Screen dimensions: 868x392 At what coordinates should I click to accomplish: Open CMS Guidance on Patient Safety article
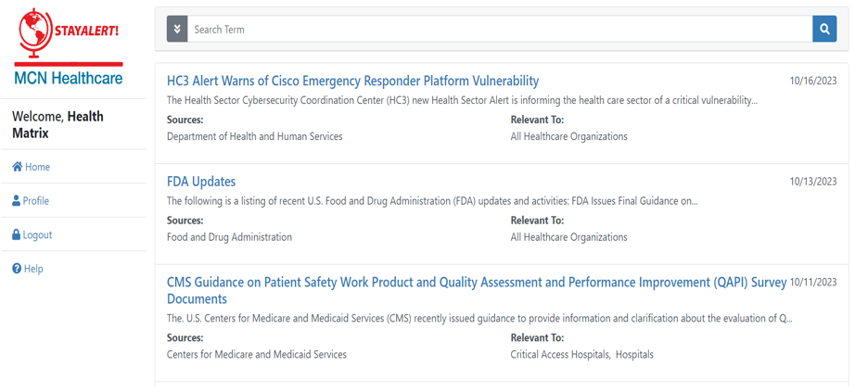(476, 283)
